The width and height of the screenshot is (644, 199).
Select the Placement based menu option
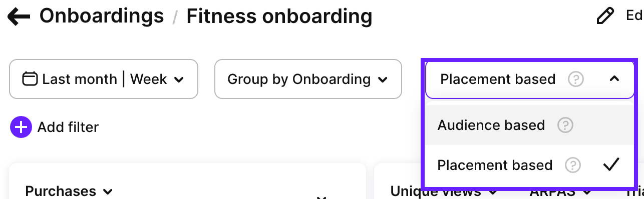(x=530, y=165)
